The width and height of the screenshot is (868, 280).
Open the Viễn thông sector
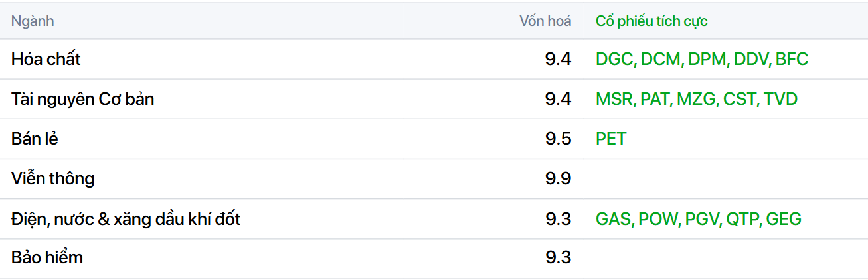click(x=52, y=178)
